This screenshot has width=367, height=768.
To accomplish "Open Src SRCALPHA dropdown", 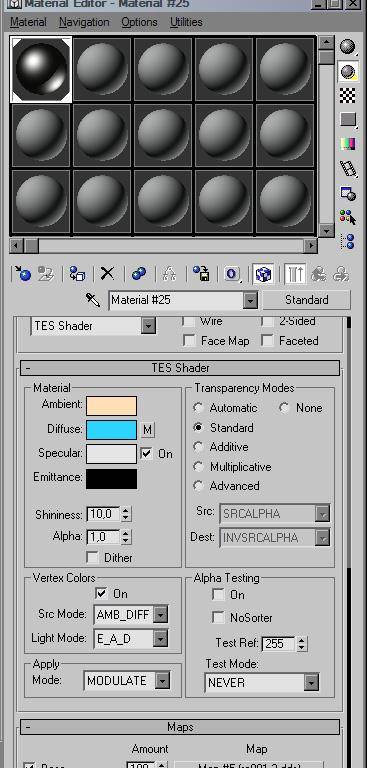I will [x=322, y=514].
